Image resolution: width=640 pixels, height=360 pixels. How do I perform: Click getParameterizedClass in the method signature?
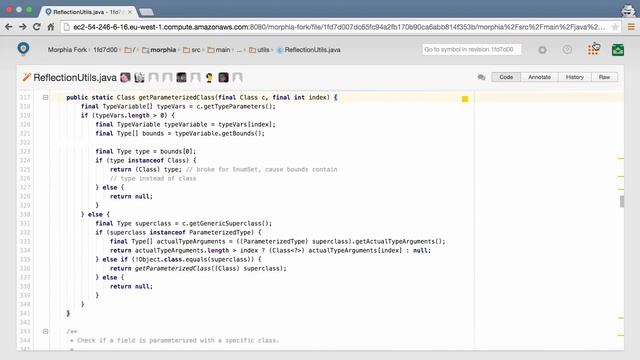point(176,97)
